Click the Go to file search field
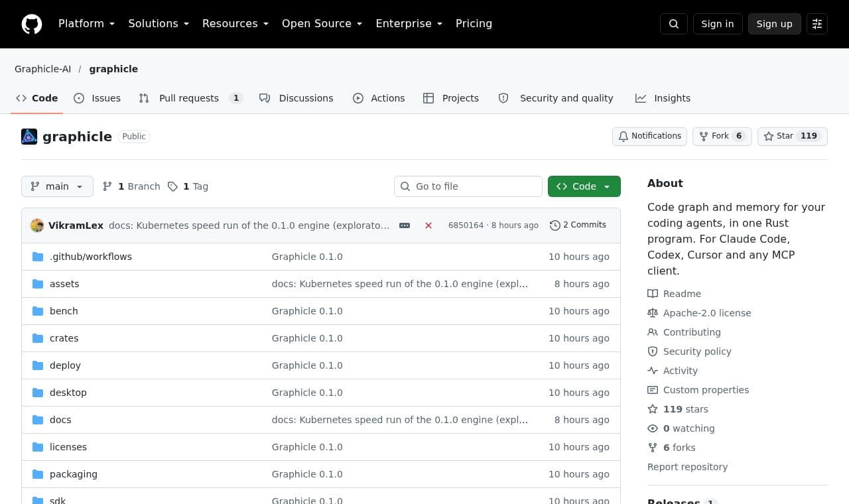 [x=468, y=186]
